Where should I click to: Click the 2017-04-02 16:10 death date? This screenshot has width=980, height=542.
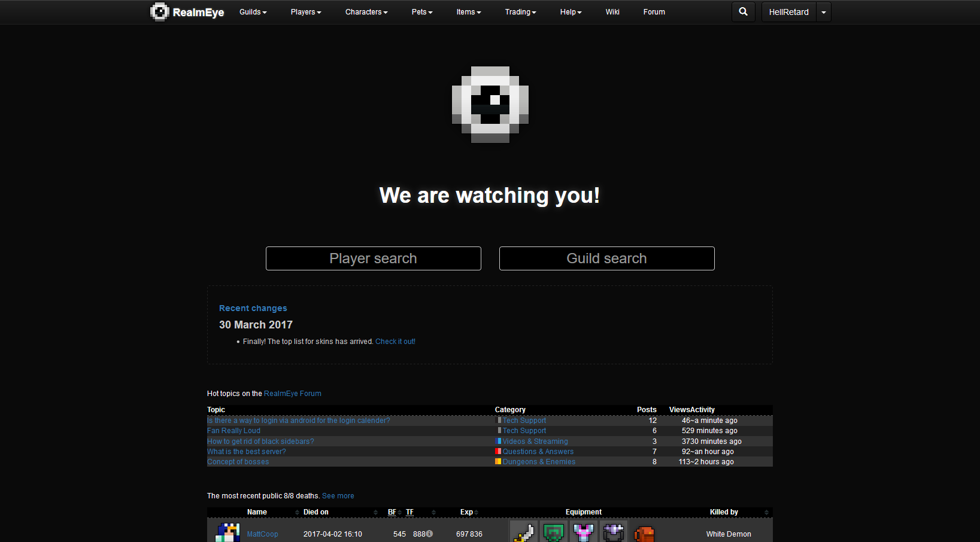click(333, 534)
